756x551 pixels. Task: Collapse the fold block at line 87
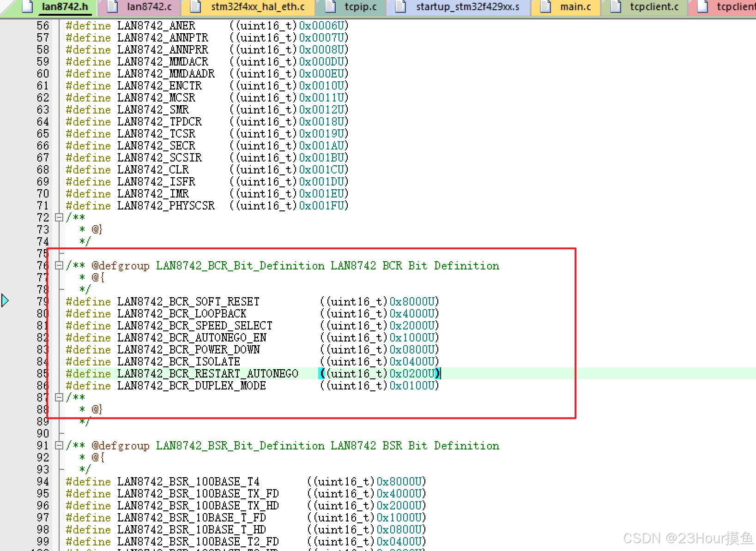point(59,397)
